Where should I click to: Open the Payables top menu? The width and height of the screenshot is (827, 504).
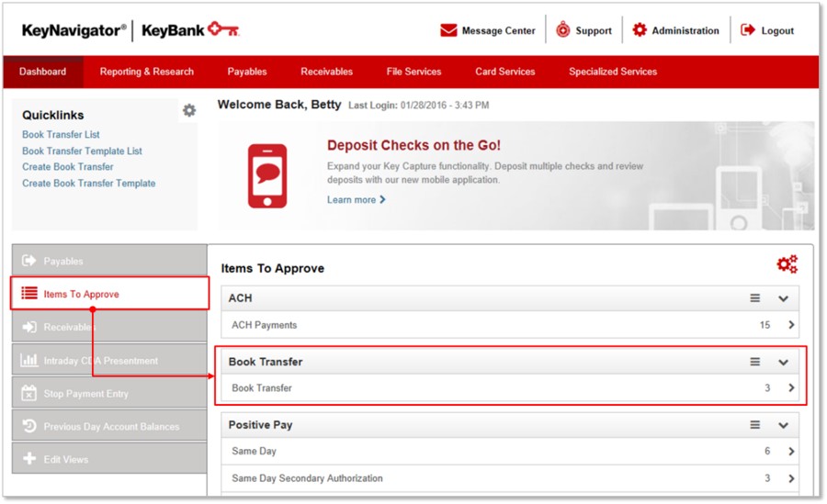point(247,72)
